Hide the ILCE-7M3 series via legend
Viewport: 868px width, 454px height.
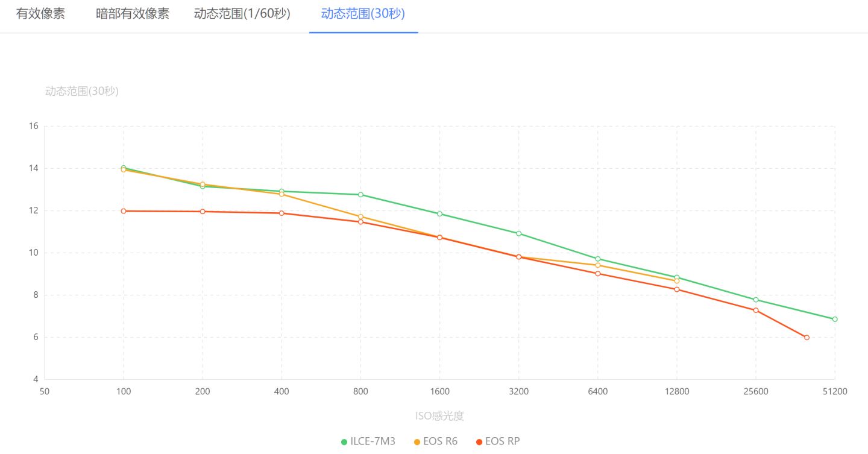(369, 441)
